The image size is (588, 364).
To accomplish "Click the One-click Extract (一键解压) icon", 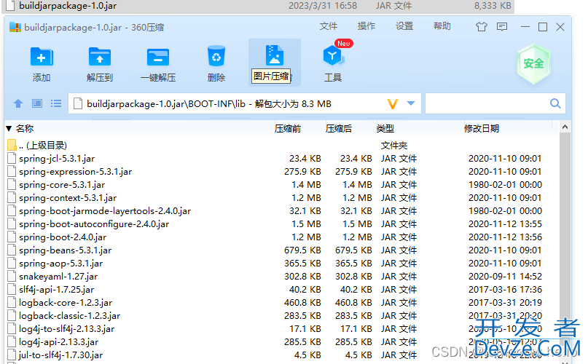I will (x=158, y=58).
